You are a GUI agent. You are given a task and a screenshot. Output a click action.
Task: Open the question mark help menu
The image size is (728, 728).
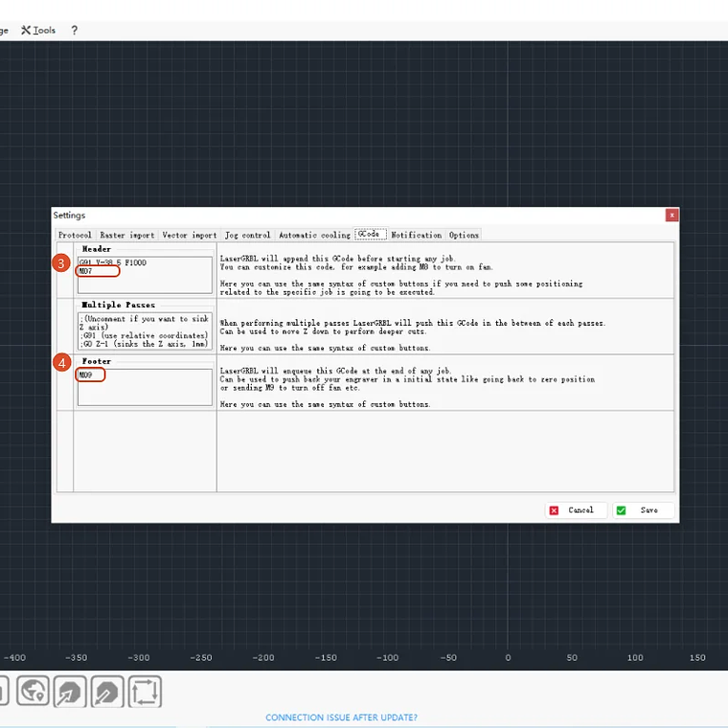[75, 31]
